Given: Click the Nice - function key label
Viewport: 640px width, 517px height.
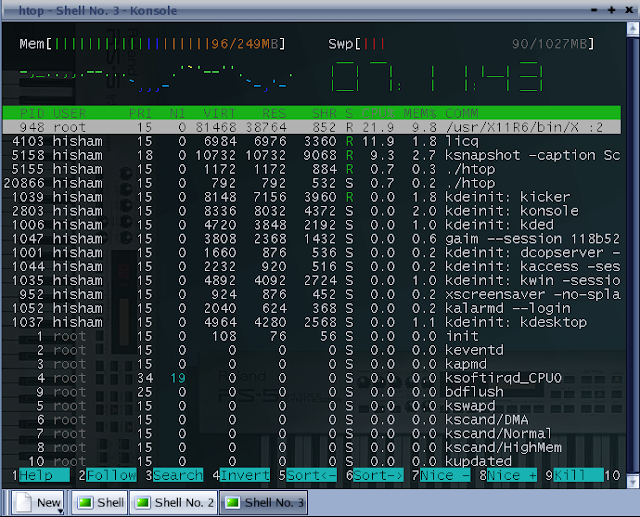Looking at the screenshot, I should tap(445, 475).
